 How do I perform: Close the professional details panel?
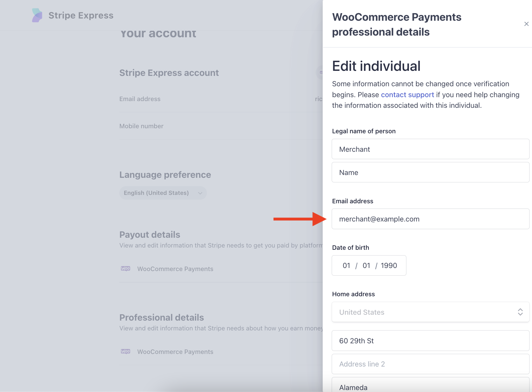tap(526, 24)
